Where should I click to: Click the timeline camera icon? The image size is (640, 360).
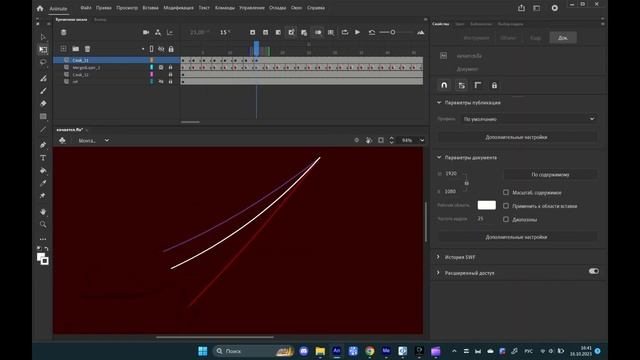146,32
